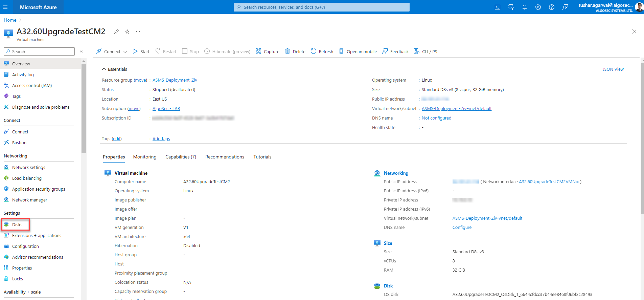
Task: Open the notifications bell
Action: click(x=525, y=7)
